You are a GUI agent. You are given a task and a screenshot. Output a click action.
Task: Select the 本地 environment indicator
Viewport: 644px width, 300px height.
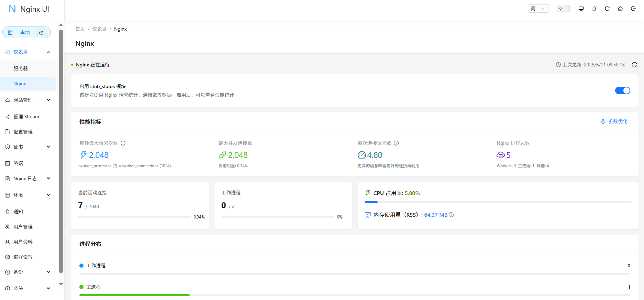point(26,32)
